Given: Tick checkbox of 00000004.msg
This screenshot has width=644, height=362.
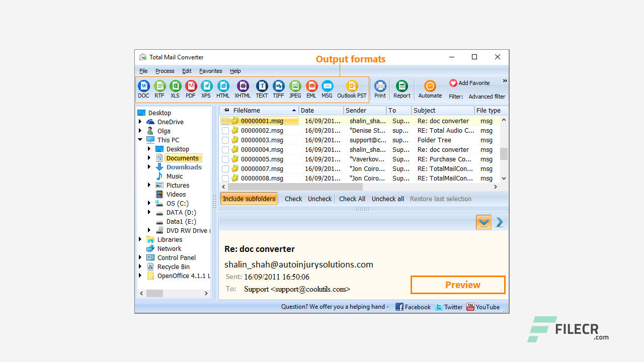Looking at the screenshot, I should (225, 150).
